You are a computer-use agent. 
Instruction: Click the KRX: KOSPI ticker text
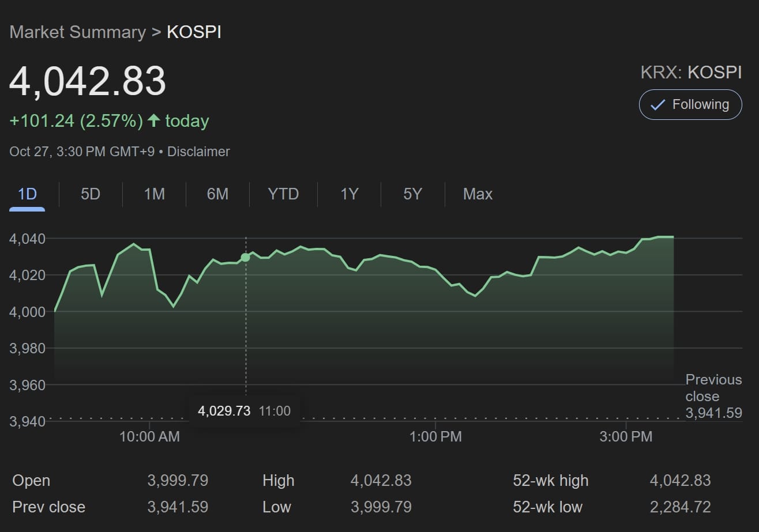click(x=690, y=72)
